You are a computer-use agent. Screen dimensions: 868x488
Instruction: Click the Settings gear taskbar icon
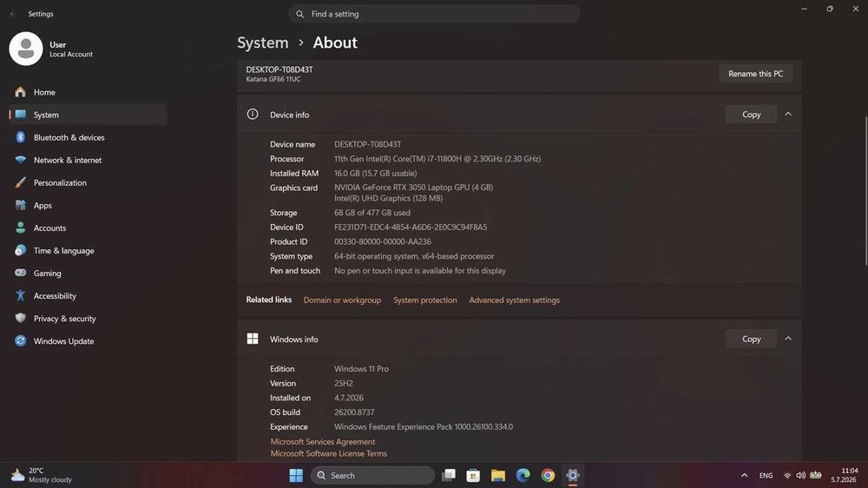coord(572,475)
